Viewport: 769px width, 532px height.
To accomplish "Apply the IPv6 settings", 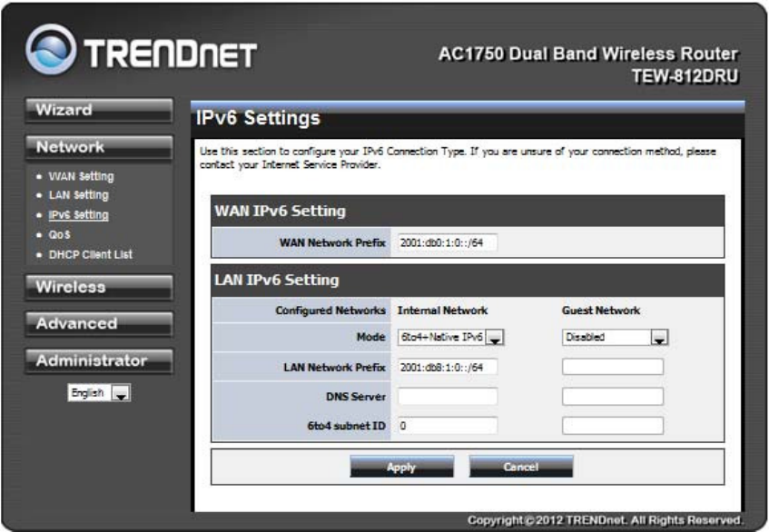I will tap(401, 467).
